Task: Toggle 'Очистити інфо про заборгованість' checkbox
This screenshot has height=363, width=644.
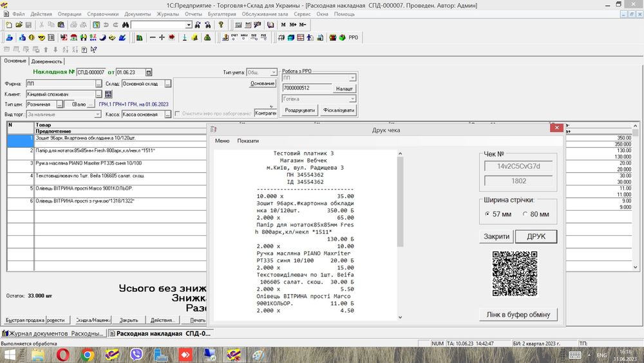Action: [x=177, y=114]
